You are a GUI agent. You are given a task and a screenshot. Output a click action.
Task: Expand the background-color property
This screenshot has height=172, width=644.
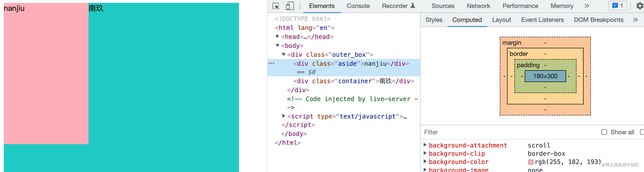click(x=425, y=161)
